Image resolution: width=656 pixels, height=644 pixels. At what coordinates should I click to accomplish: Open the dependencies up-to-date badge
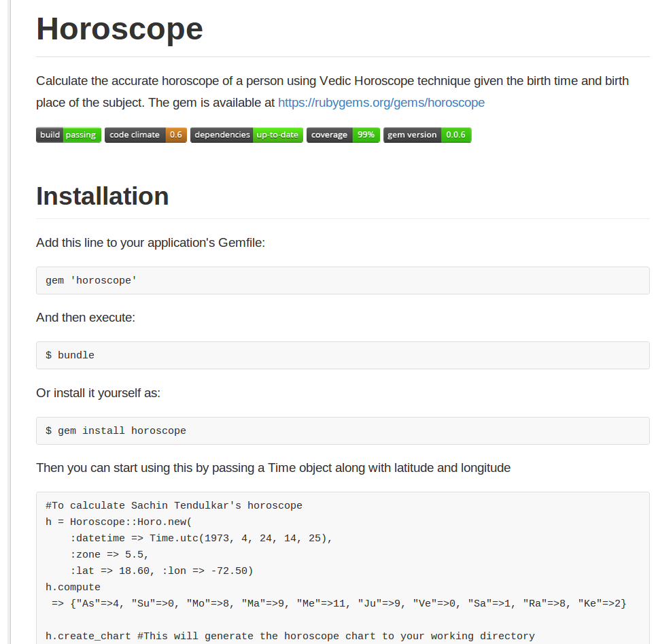tap(247, 135)
